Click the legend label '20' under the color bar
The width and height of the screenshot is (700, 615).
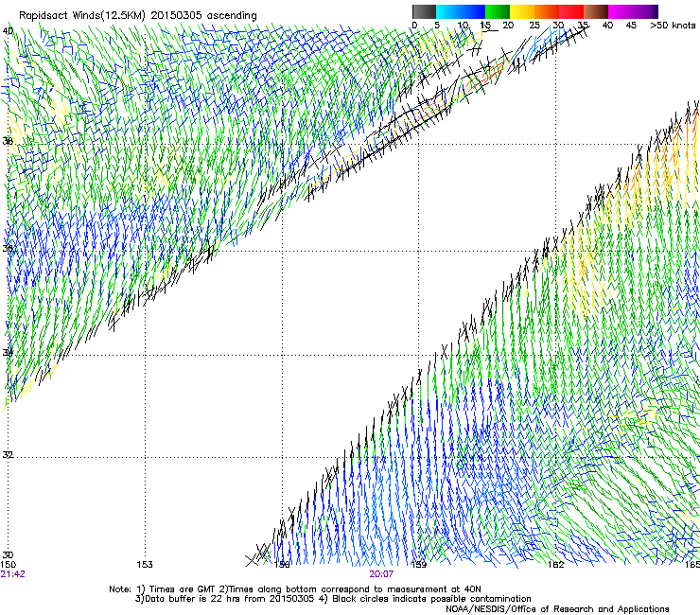(508, 25)
